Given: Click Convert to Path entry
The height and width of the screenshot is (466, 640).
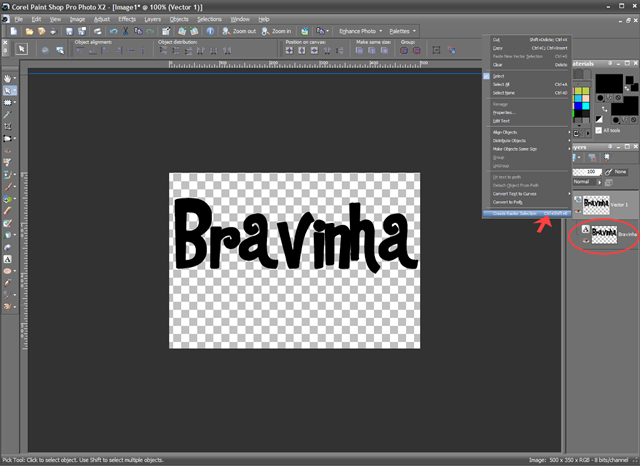Looking at the screenshot, I should click(x=507, y=202).
